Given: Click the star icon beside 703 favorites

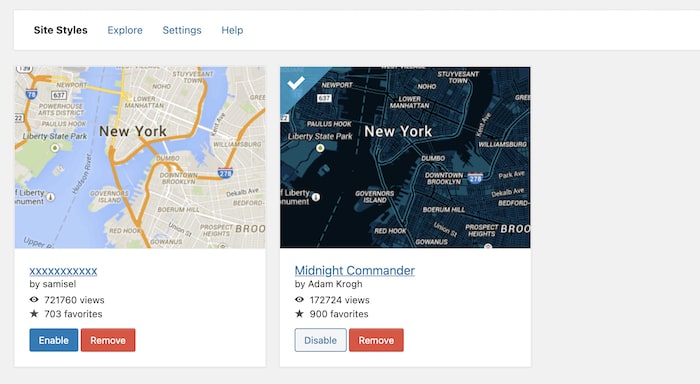Looking at the screenshot, I should [34, 313].
